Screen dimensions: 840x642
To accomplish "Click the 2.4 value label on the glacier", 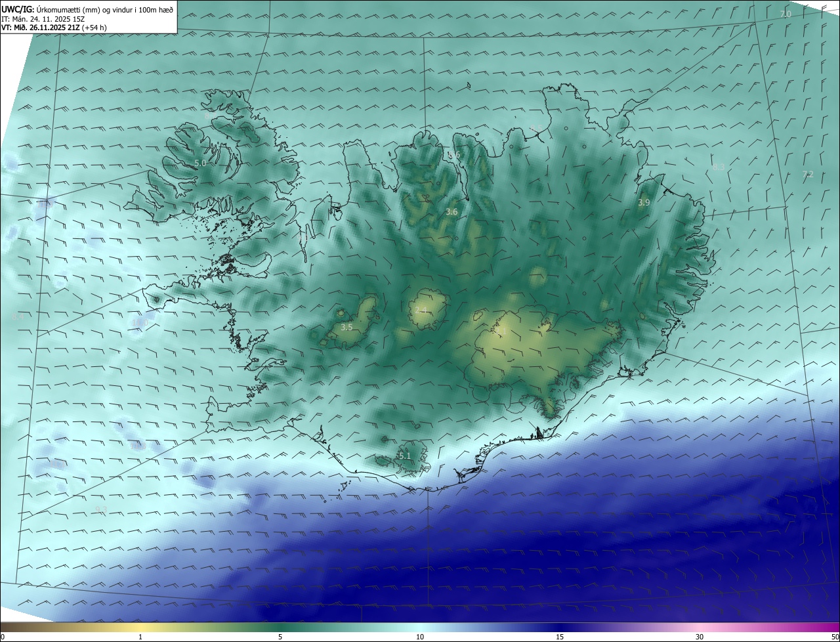I will tap(421, 310).
